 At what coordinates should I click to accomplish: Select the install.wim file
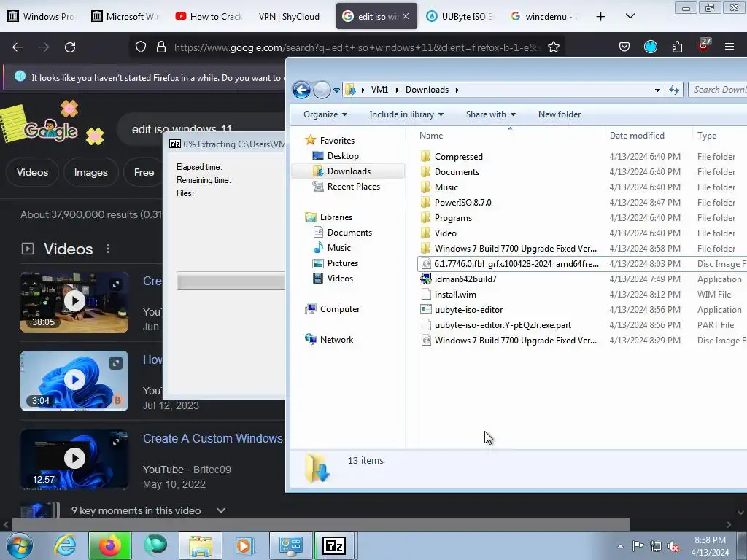coord(455,295)
